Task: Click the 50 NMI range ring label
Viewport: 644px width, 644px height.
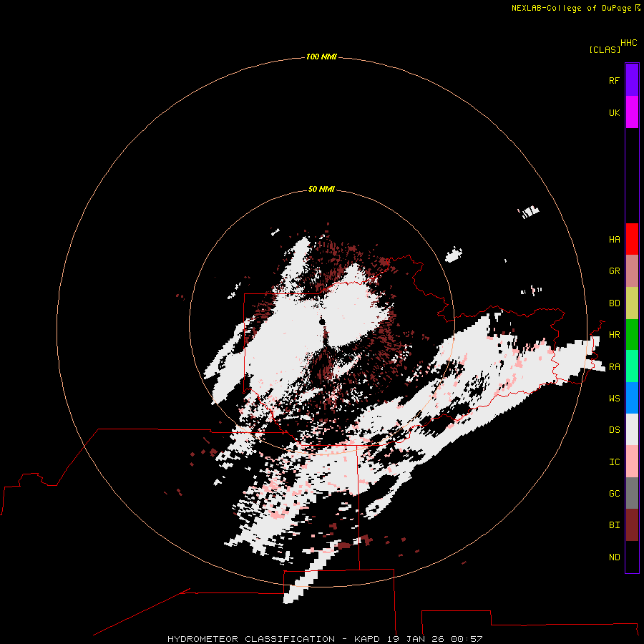Action: point(321,189)
